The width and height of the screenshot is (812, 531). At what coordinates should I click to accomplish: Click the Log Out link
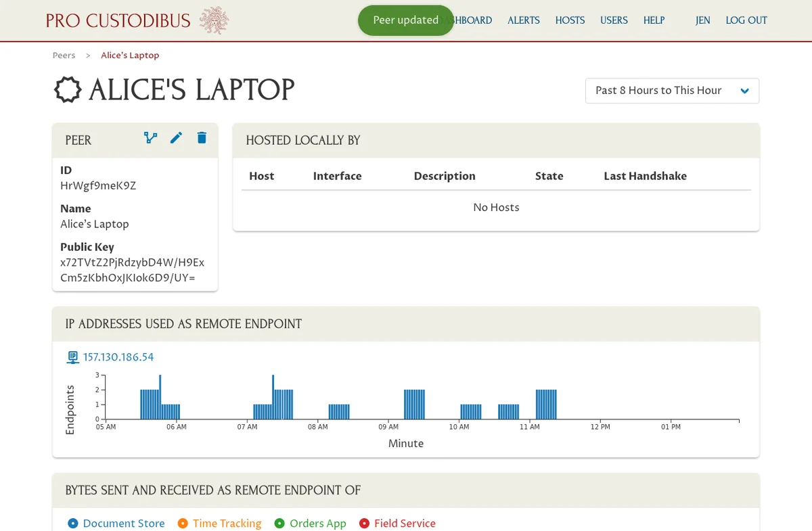746,20
